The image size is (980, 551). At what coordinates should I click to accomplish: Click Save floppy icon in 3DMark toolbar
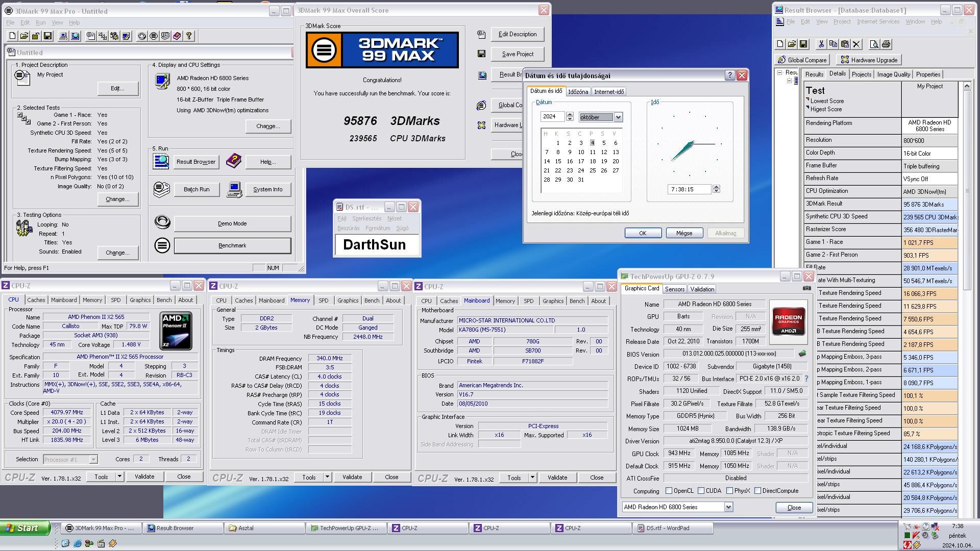(x=47, y=36)
